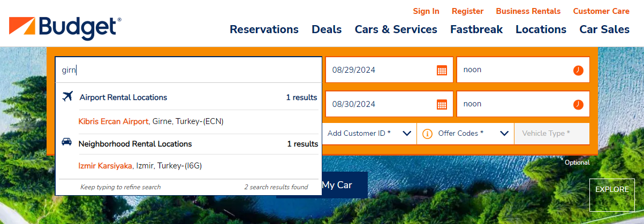Viewport: 644px width, 224px height.
Task: Click the pick-up time clock icon
Action: [x=578, y=70]
